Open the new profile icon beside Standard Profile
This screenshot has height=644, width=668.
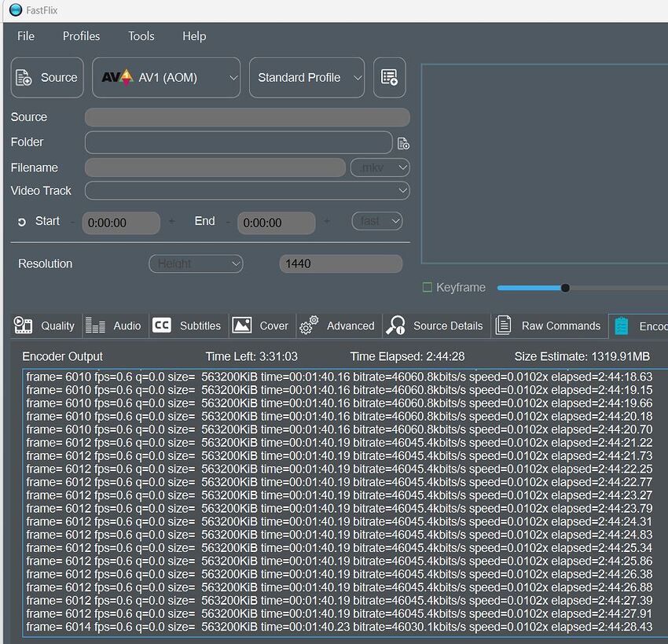pyautogui.click(x=389, y=76)
